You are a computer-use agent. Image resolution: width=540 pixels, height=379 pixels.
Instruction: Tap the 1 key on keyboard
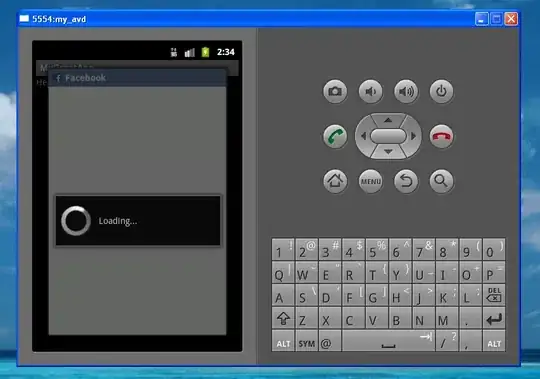click(x=283, y=249)
